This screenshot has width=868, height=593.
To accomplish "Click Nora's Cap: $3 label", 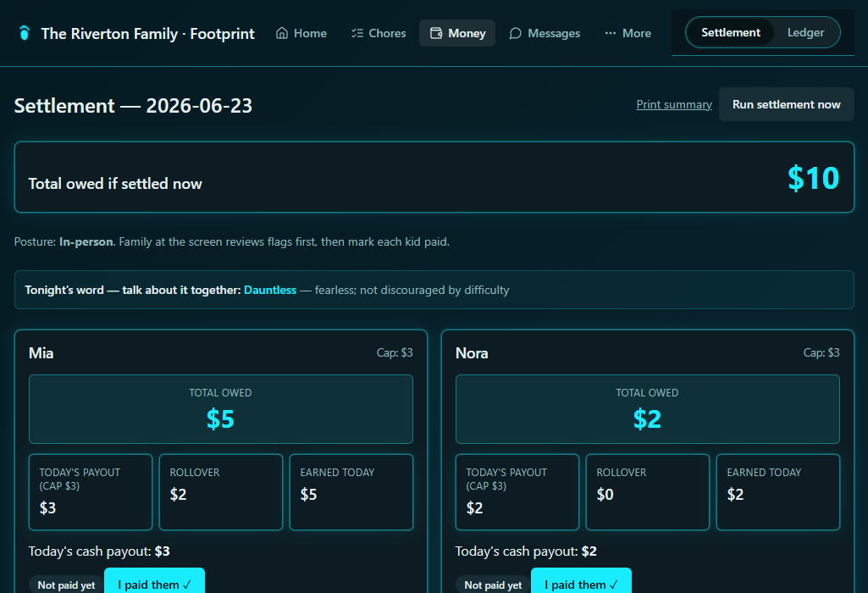I will click(x=821, y=352).
